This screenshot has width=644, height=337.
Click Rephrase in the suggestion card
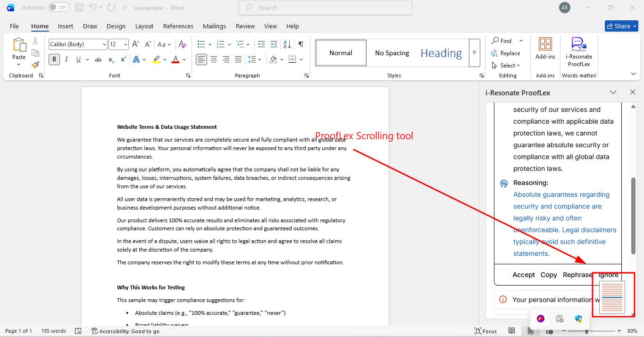(x=577, y=275)
